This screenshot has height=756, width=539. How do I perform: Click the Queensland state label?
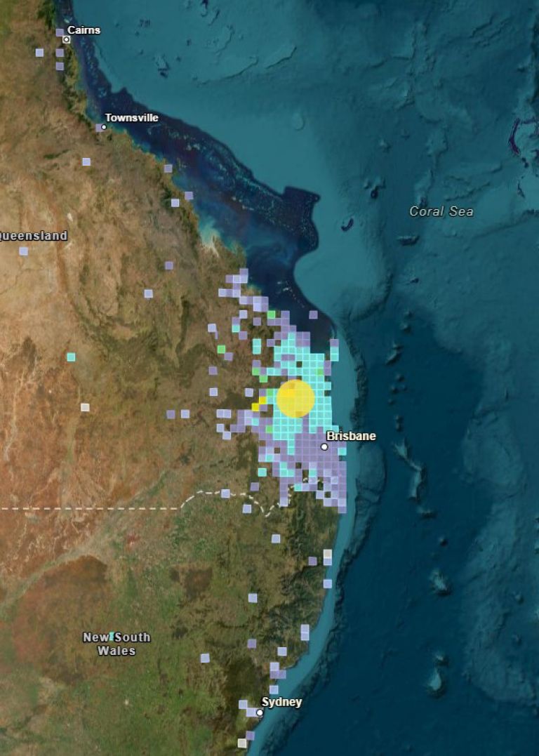34,235
